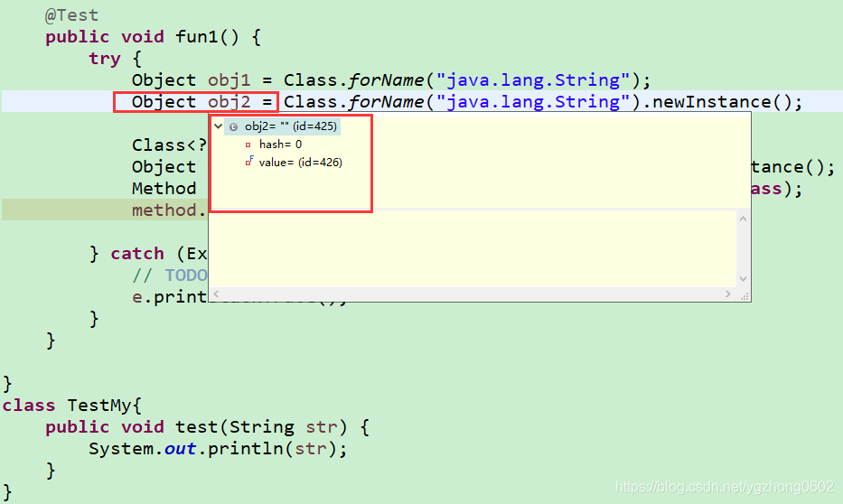Click the horizontal scroll right arrow
Viewport: 843px width, 504px height.
(728, 294)
